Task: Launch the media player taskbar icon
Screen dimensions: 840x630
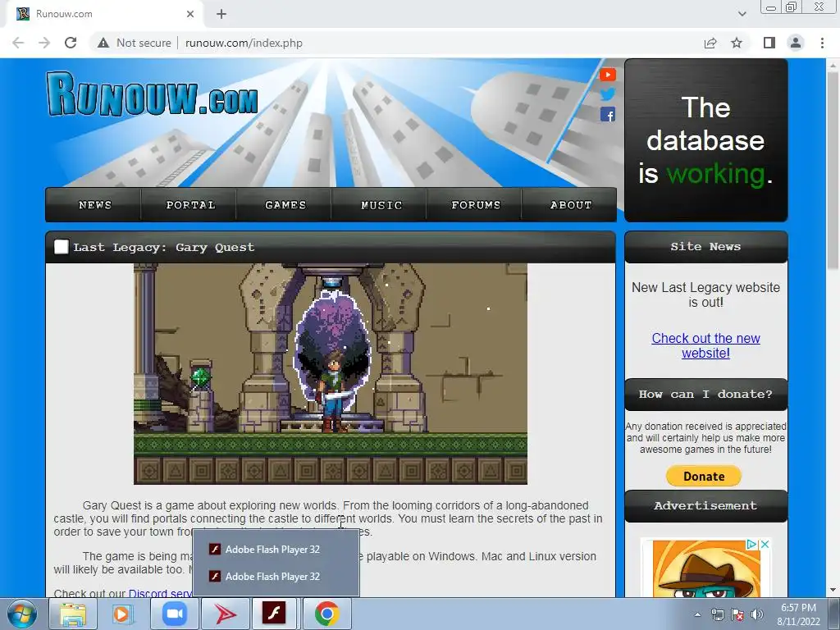Action: [123, 614]
